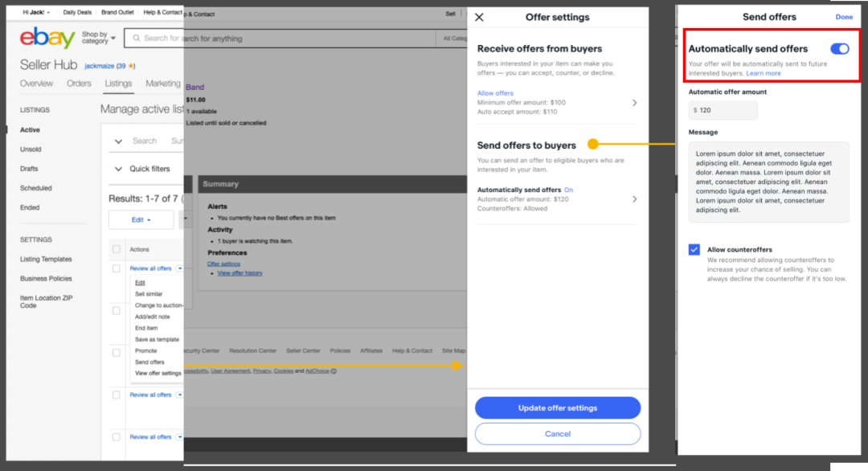This screenshot has height=471, width=868.
Task: Open the Learn more link
Action: click(x=763, y=73)
